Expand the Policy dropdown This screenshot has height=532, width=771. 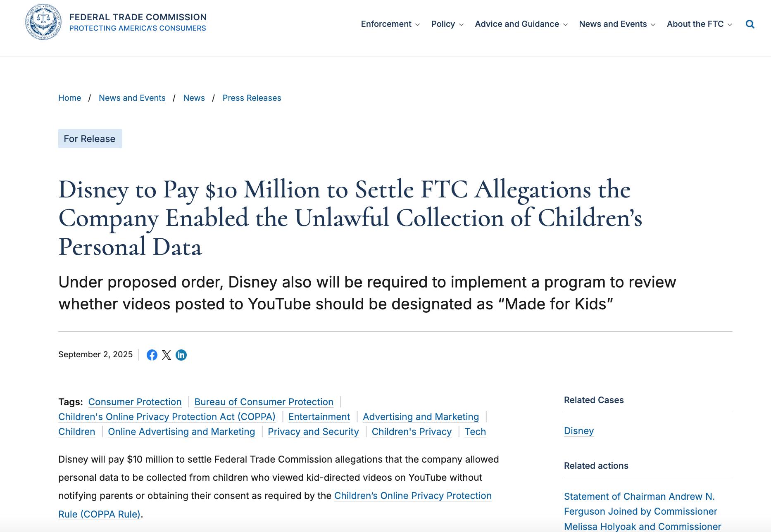pyautogui.click(x=447, y=24)
